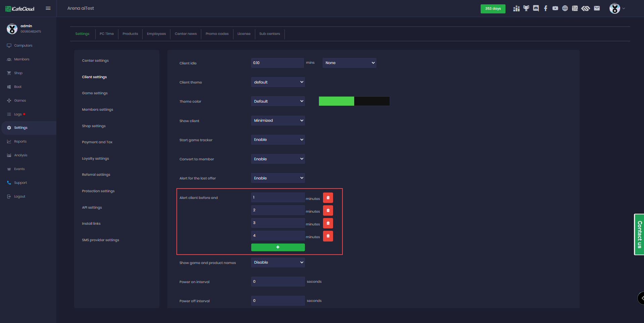Click the globe website icon
The width and height of the screenshot is (644, 323).
coord(565,8)
